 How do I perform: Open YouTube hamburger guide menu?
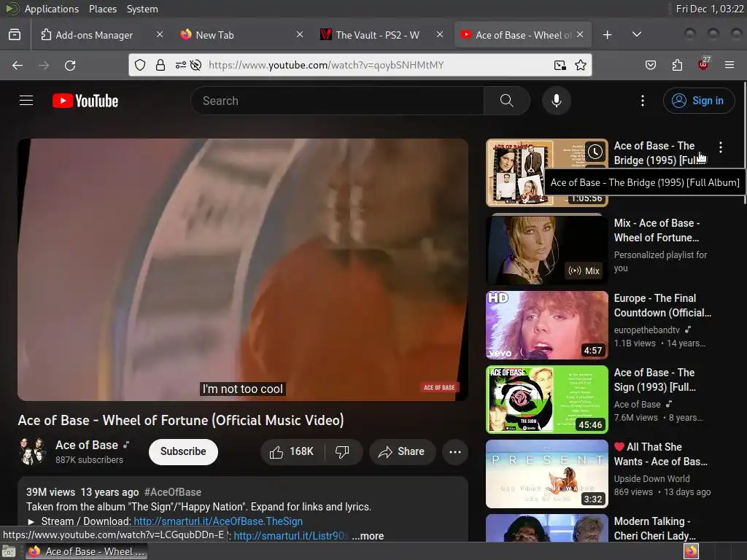tap(26, 101)
